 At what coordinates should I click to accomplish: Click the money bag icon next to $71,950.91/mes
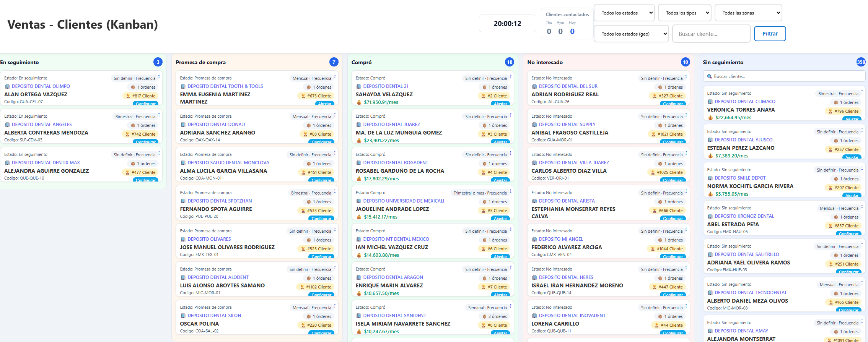(359, 102)
